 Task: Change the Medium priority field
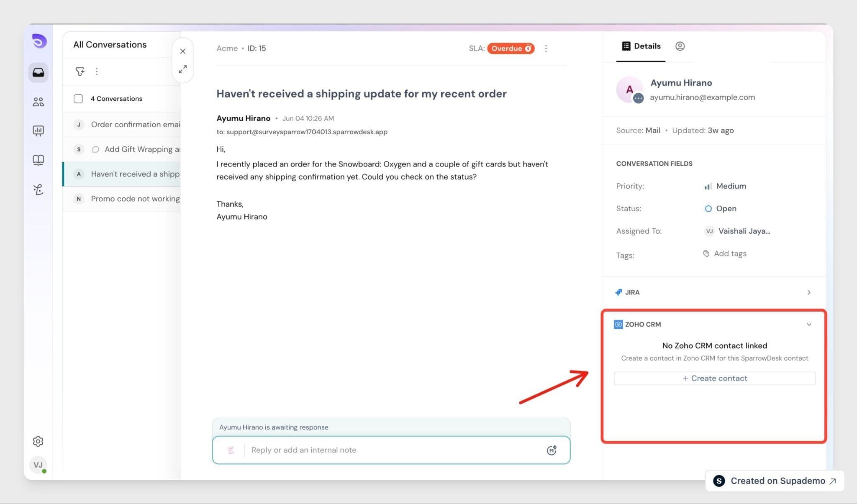click(x=726, y=186)
